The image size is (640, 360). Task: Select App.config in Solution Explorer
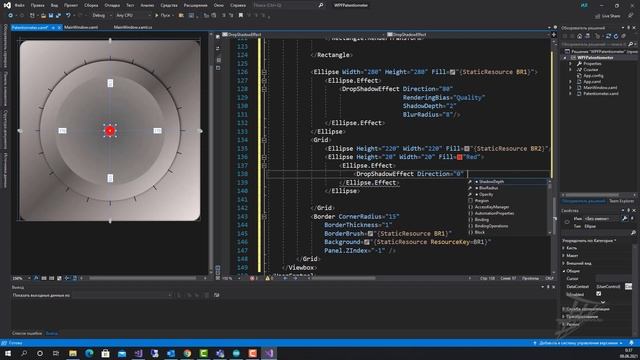click(x=593, y=76)
